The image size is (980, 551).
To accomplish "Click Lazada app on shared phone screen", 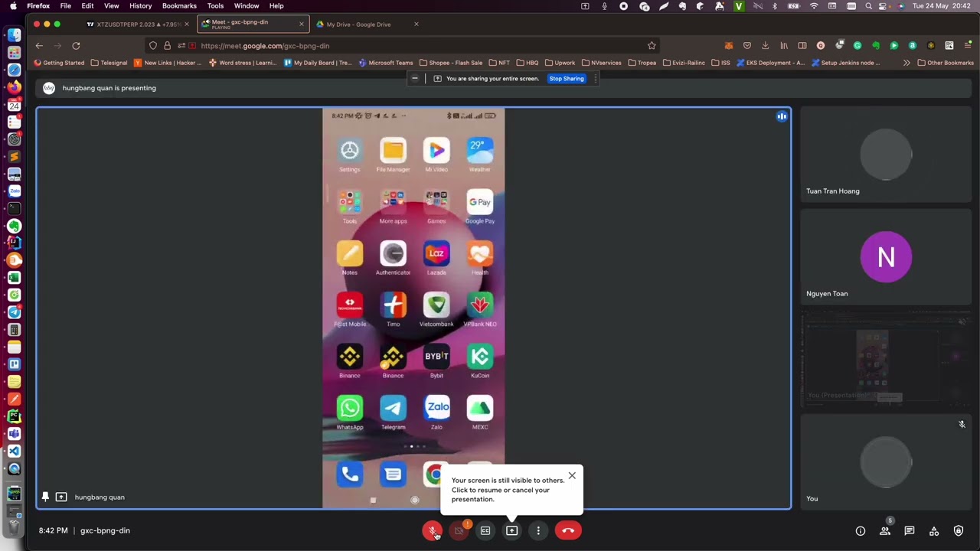I will click(436, 257).
